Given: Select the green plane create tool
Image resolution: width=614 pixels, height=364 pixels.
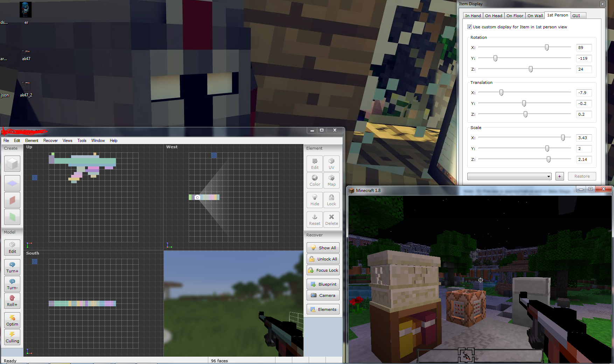Looking at the screenshot, I should point(12,217).
